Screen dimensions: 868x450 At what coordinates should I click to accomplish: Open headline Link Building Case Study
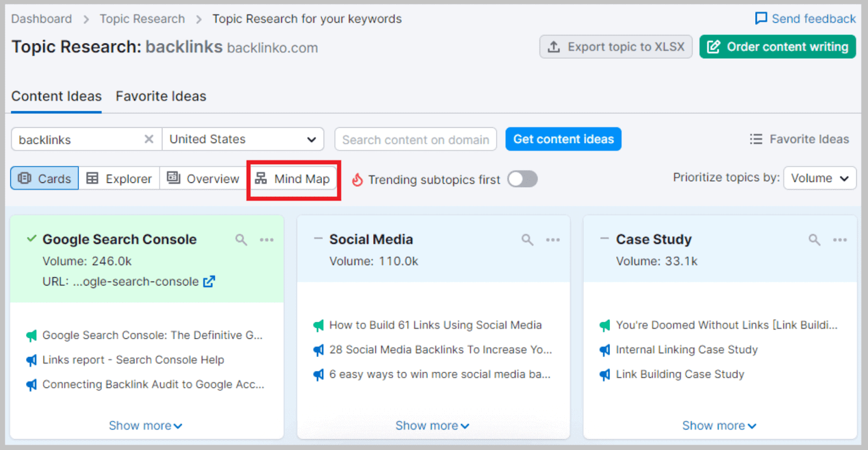[x=680, y=374]
